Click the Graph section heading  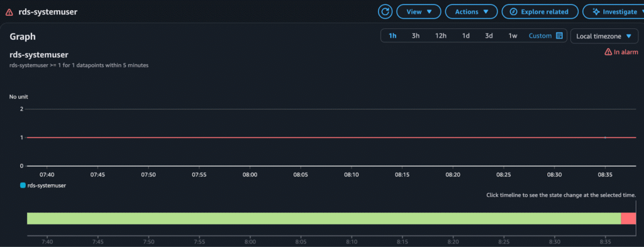(23, 37)
